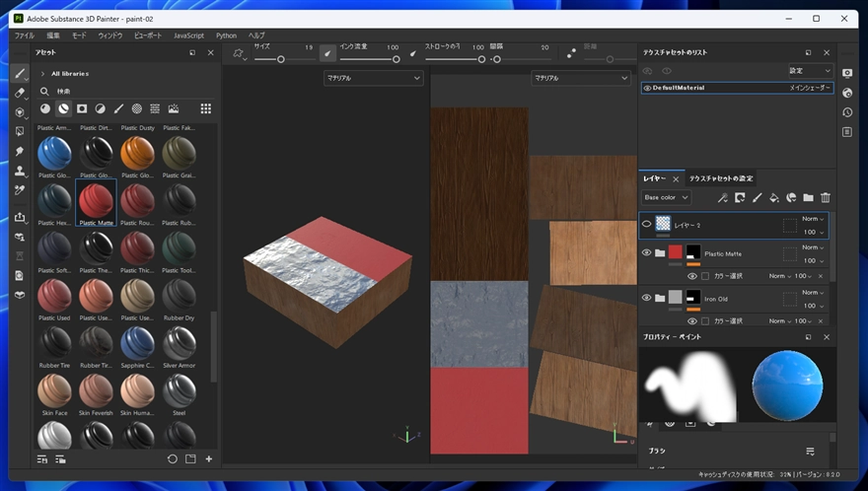Select the Polygon Fill tool
This screenshot has height=491, width=868.
point(20,131)
